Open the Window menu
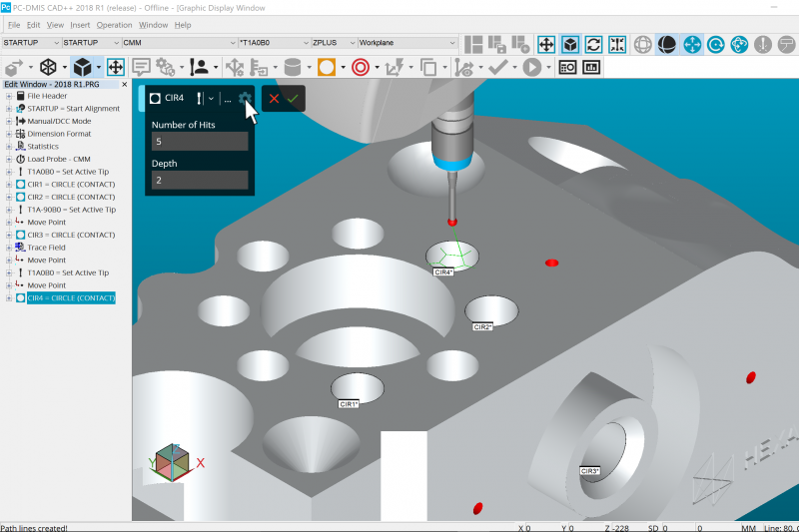The height and width of the screenshot is (532, 799). point(153,25)
